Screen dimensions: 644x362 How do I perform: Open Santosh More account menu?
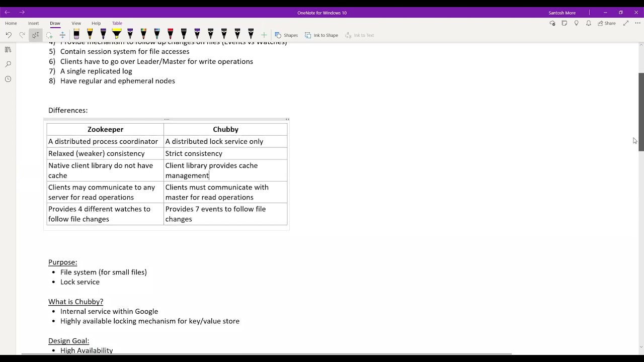[x=562, y=13]
